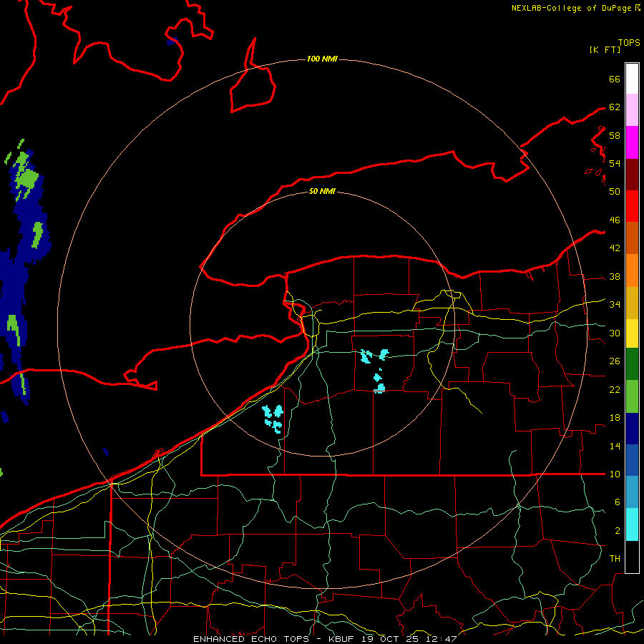Click the ENHANCED ECHO TOPS - KBUF timestamp caption

pyautogui.click(x=325, y=639)
